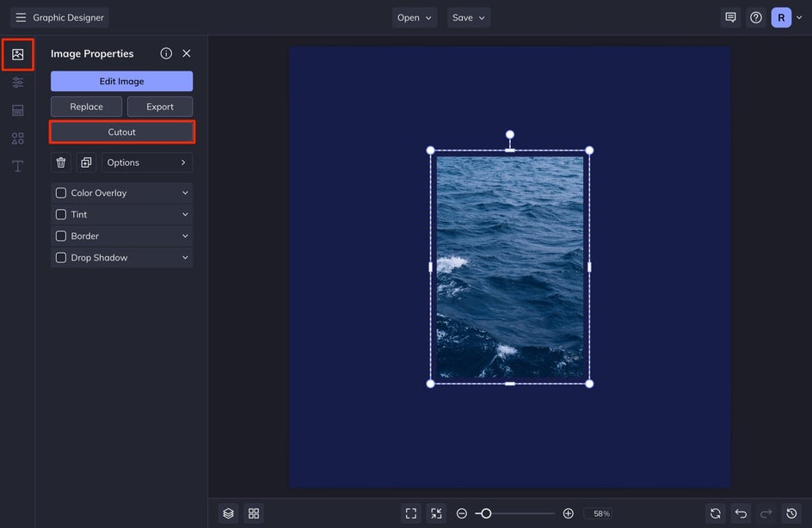
Task: Open the Save dropdown menu
Action: (x=469, y=17)
